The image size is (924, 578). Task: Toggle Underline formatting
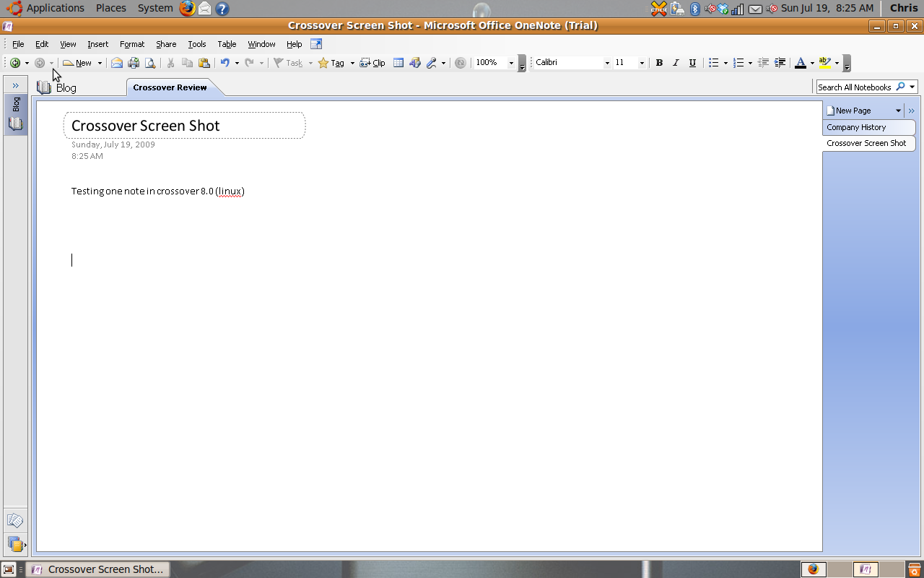pyautogui.click(x=692, y=63)
